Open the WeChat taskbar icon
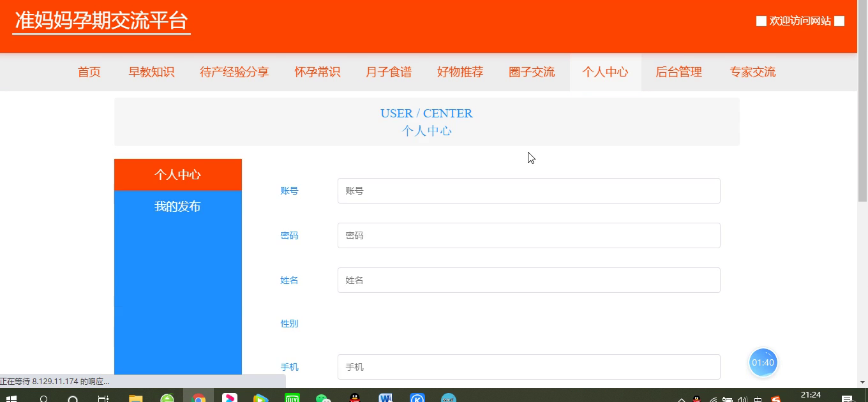868x402 pixels. 324,398
